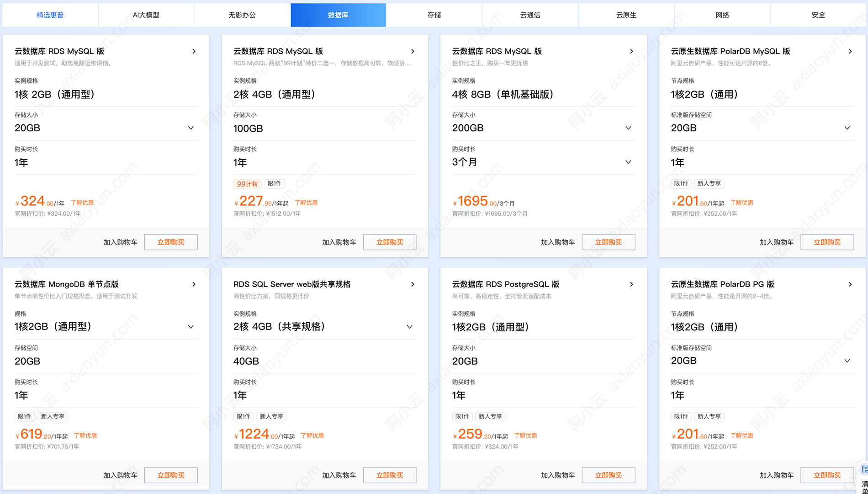Buy now the ¥324 RDS MySQL plan
Viewport: 868px width, 494px height.
171,242
